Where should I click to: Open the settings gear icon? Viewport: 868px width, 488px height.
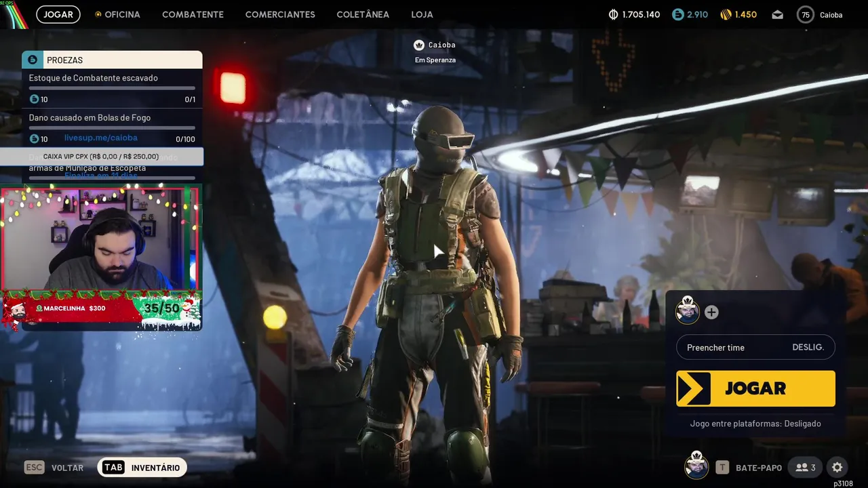tap(837, 468)
